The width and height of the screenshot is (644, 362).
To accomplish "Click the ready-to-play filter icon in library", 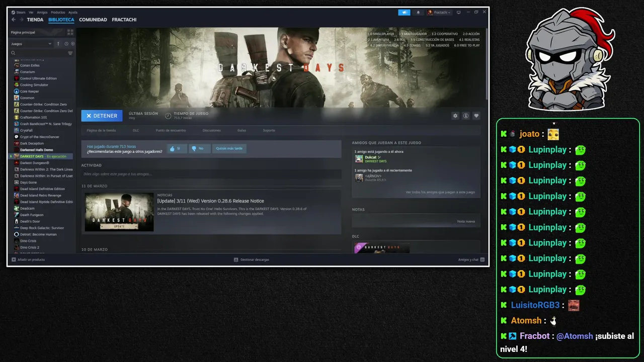I will click(73, 44).
